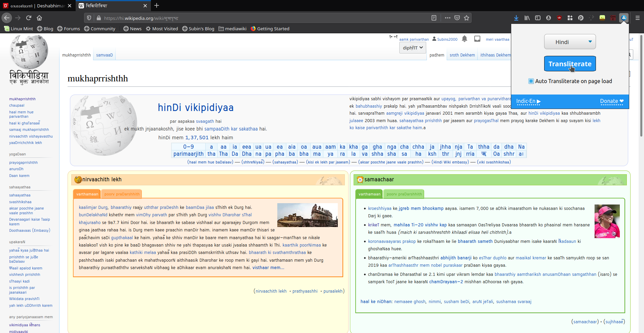Reload the current Wikipedia page

29,18
